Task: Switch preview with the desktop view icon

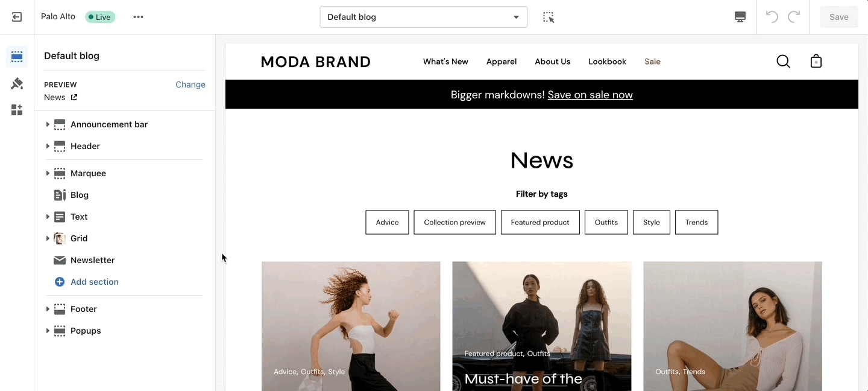Action: pyautogui.click(x=740, y=17)
